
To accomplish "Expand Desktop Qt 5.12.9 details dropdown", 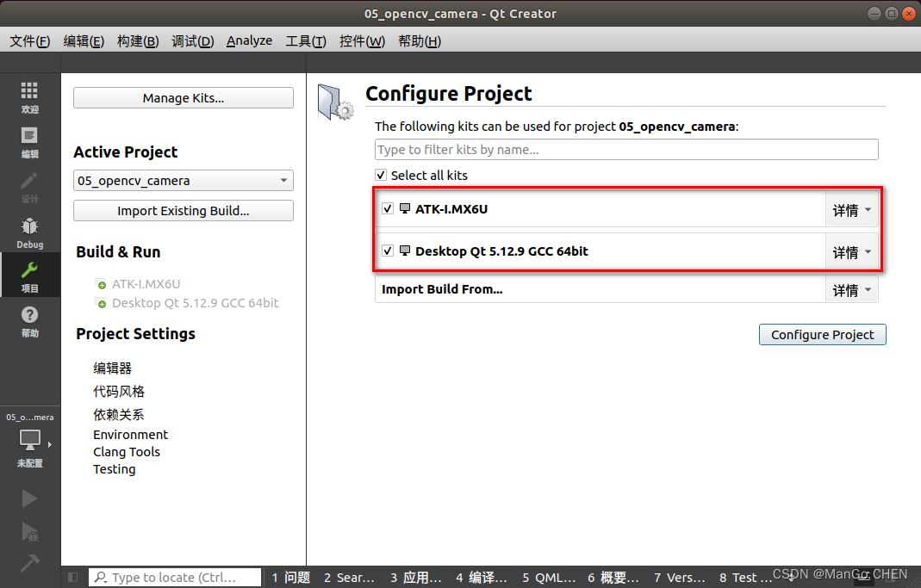I will coord(852,251).
